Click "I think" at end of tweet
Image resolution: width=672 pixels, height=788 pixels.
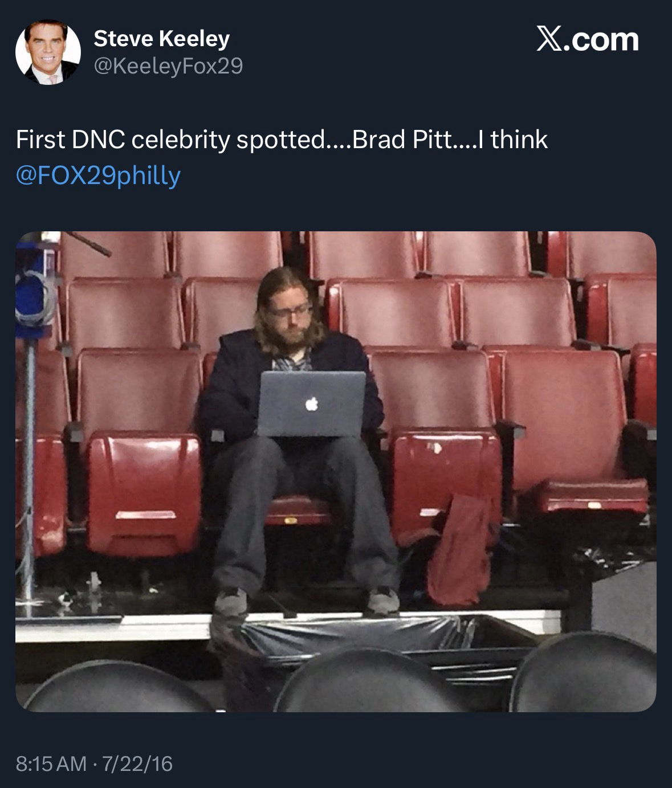tap(511, 140)
